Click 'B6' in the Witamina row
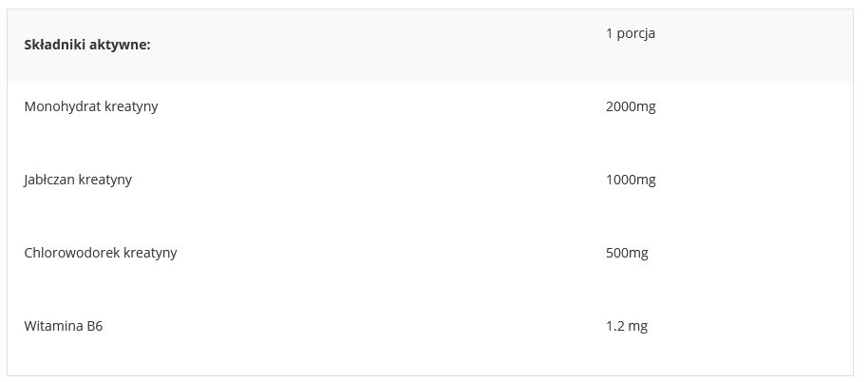The height and width of the screenshot is (382, 868). 95,326
